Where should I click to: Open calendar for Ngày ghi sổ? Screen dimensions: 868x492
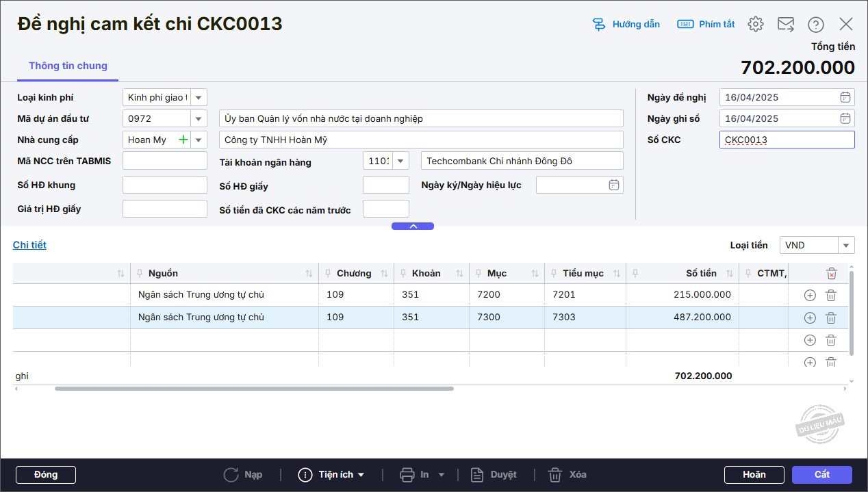[845, 118]
